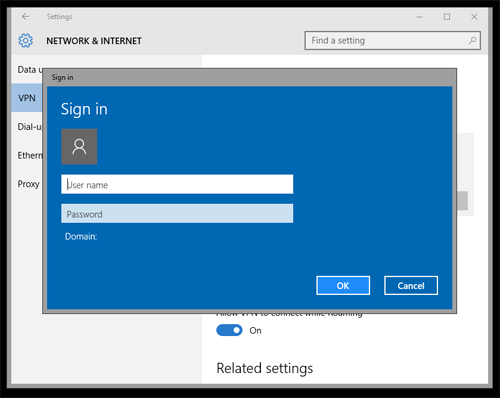Viewport: 500px width, 398px height.
Task: Click the Password field
Action: tap(177, 213)
